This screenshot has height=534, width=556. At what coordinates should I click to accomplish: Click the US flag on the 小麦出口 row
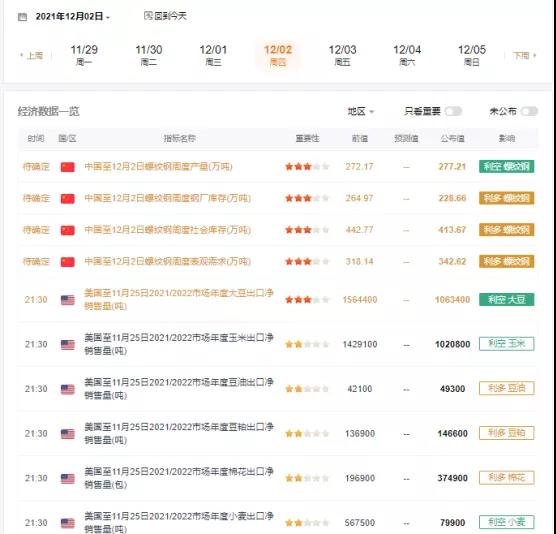click(x=67, y=523)
